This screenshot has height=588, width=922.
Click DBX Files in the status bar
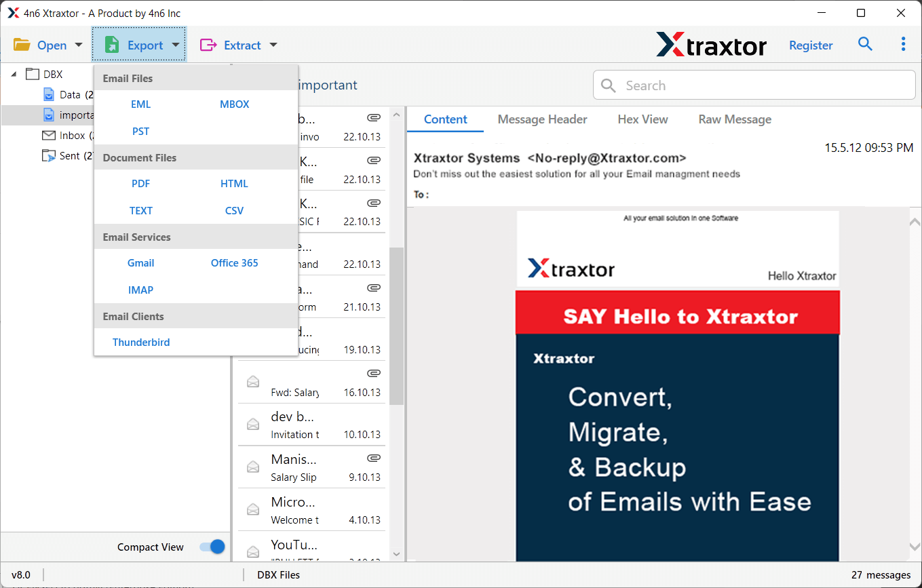tap(279, 575)
